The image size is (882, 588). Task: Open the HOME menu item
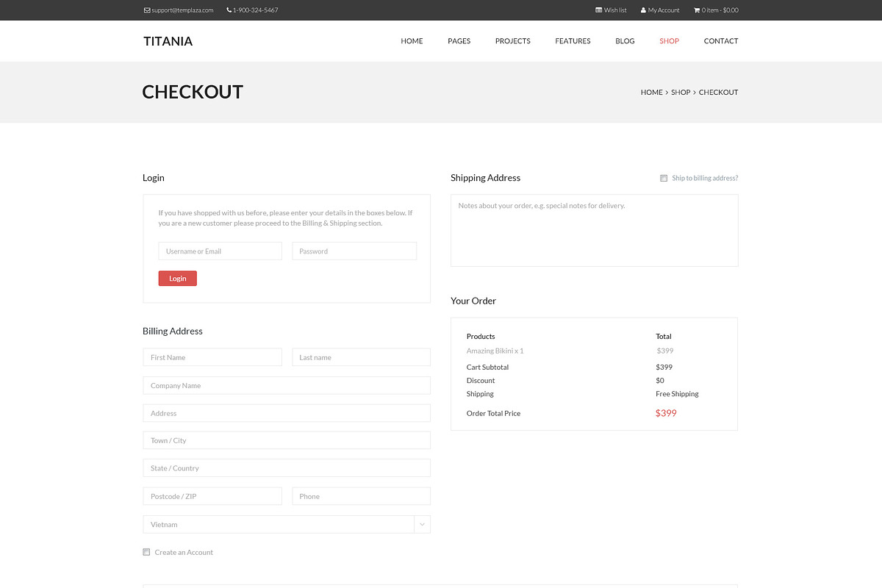[412, 41]
